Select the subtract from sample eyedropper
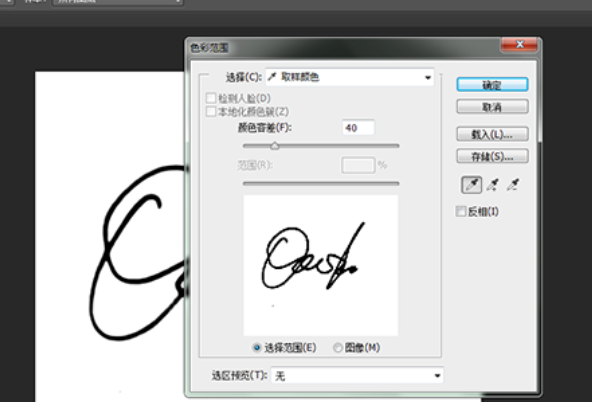Viewport: 592px width, 402px height. (x=513, y=185)
